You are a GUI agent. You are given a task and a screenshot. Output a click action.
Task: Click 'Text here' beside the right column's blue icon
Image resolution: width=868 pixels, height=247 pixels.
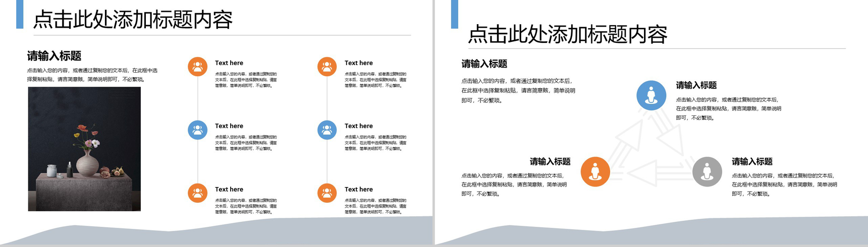point(359,126)
